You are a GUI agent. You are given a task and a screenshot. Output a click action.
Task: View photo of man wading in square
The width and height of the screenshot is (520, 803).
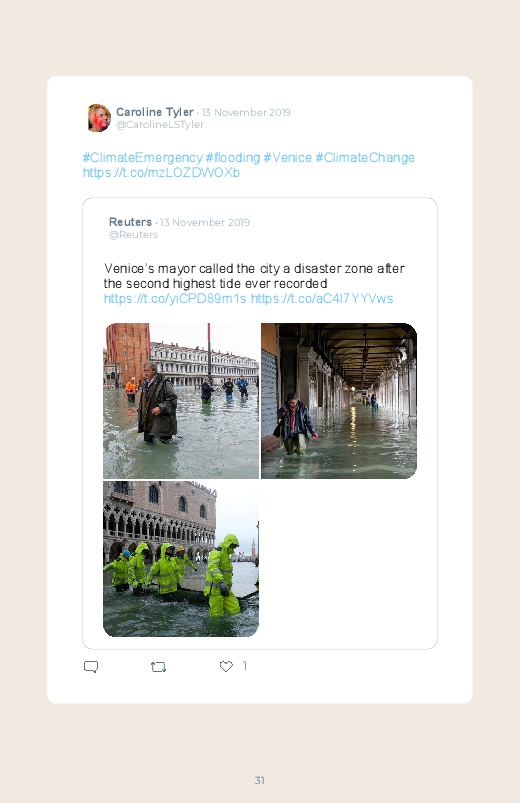point(181,400)
